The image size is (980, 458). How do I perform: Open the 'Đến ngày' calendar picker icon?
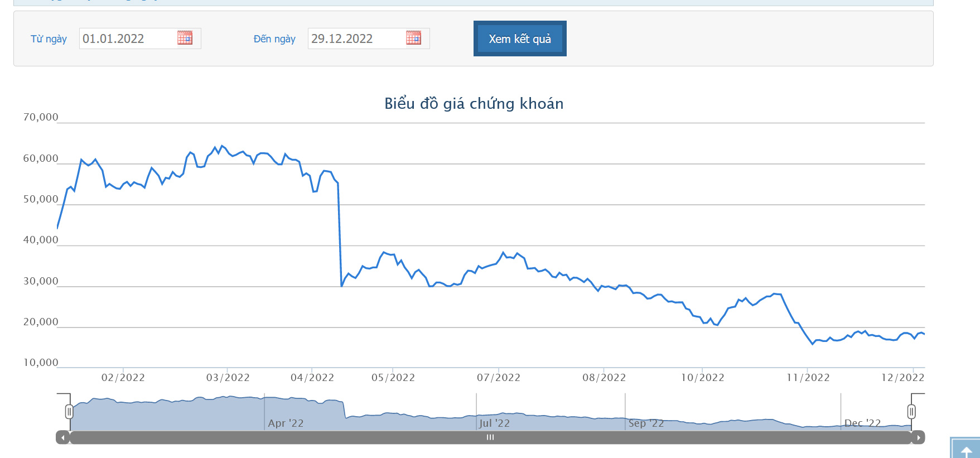pos(413,38)
